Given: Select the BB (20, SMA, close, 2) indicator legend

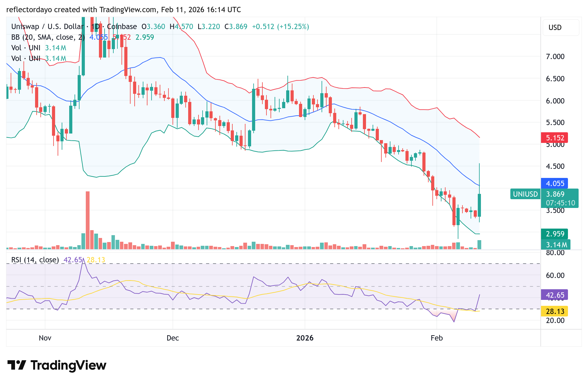Looking at the screenshot, I should click(48, 37).
